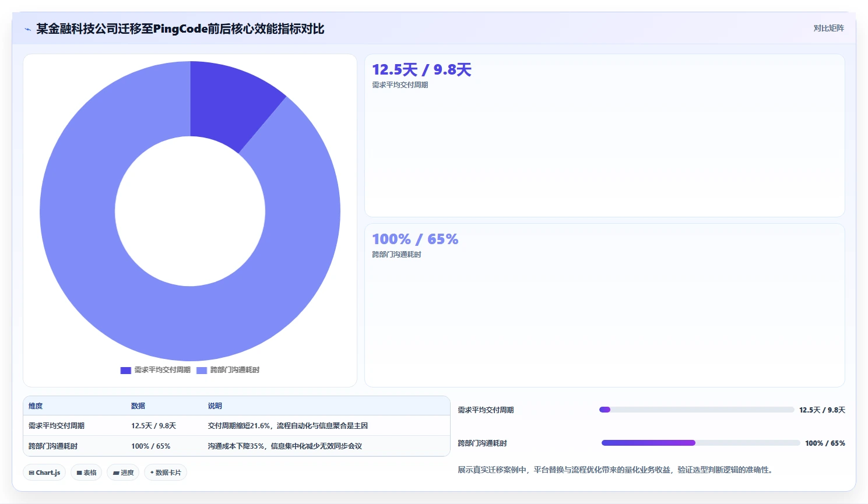Click the 跨部门沟通耗时 progress bar

pos(700,443)
